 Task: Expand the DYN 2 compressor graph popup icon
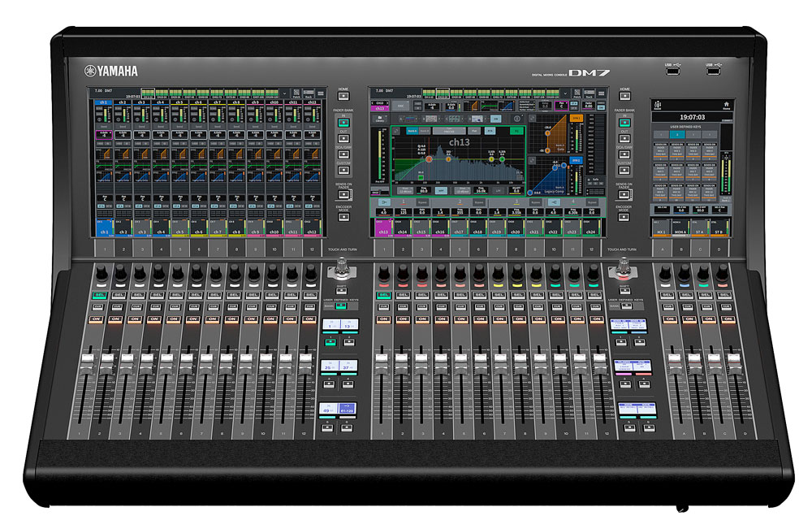pyautogui.click(x=533, y=161)
